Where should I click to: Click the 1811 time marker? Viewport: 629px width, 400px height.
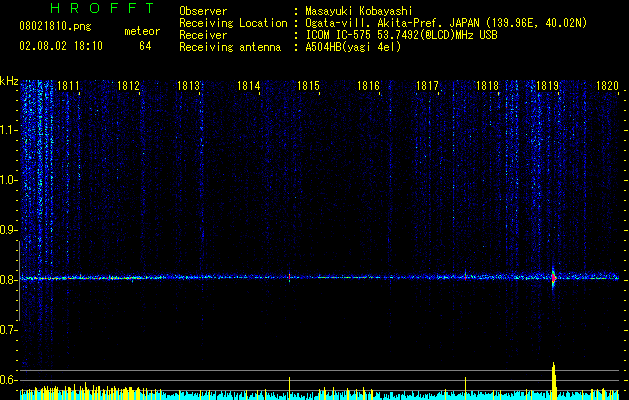pos(69,86)
